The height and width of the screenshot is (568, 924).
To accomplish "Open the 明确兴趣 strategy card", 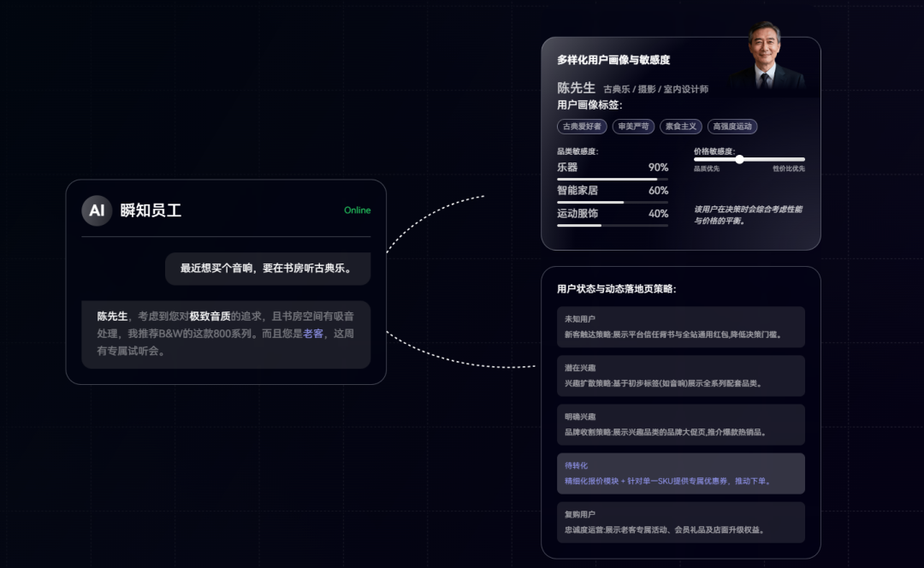I will pyautogui.click(x=681, y=425).
